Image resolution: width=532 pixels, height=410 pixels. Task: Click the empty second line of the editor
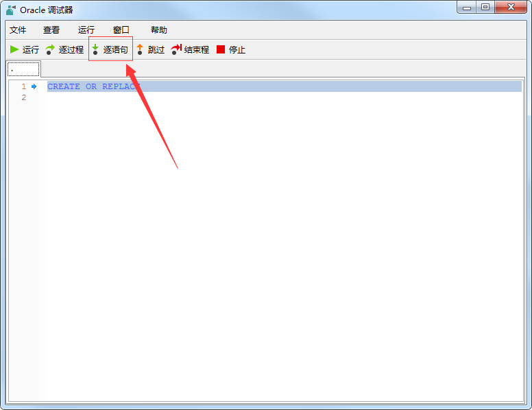285,97
